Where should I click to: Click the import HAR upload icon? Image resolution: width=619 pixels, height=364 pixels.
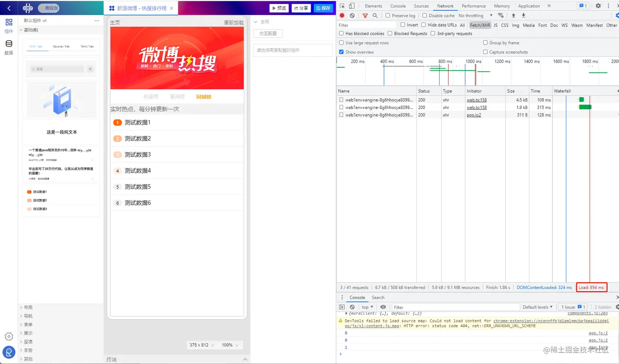point(513,16)
